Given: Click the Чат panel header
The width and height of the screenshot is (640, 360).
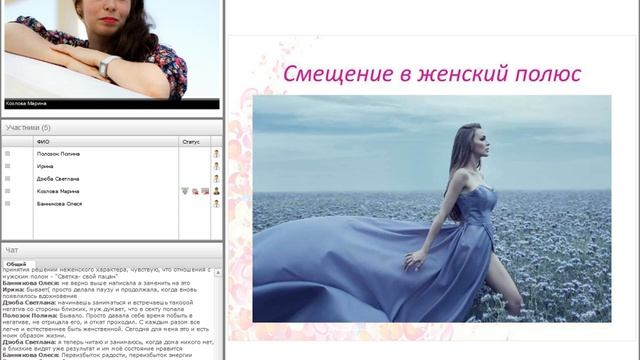Looking at the screenshot, I should (x=112, y=250).
